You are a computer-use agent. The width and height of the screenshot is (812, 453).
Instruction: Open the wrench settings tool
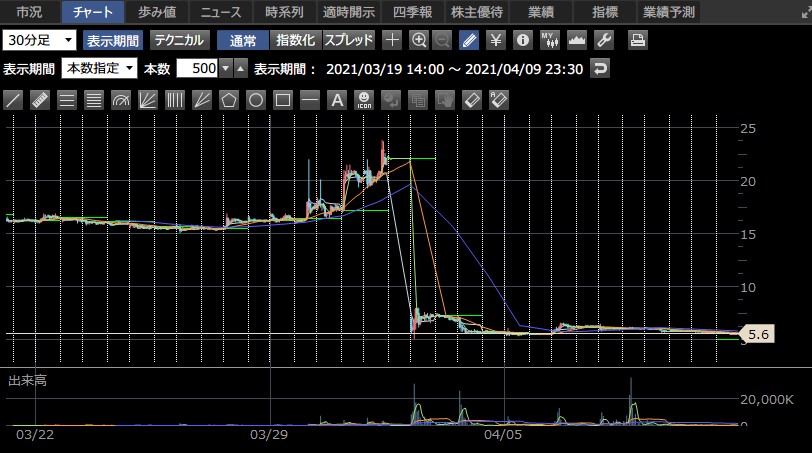pos(604,40)
